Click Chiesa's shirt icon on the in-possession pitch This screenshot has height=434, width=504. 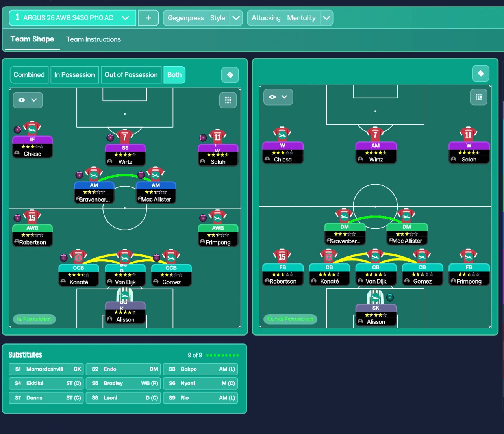click(x=32, y=128)
